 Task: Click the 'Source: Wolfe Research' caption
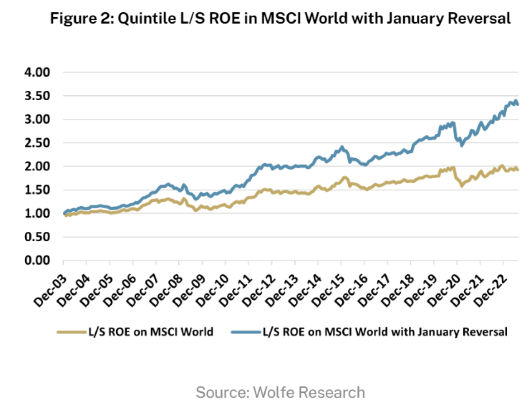click(280, 392)
